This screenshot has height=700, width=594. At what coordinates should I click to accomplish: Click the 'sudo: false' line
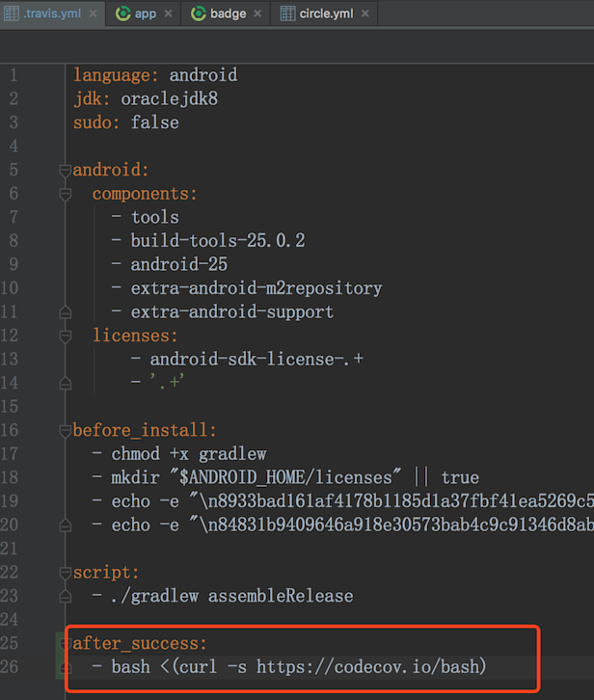(x=126, y=122)
